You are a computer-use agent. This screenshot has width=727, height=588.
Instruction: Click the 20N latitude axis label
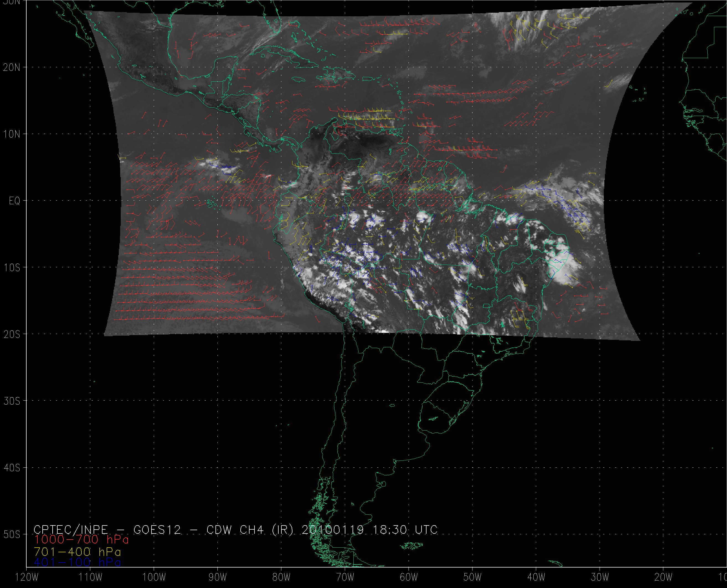12,68
